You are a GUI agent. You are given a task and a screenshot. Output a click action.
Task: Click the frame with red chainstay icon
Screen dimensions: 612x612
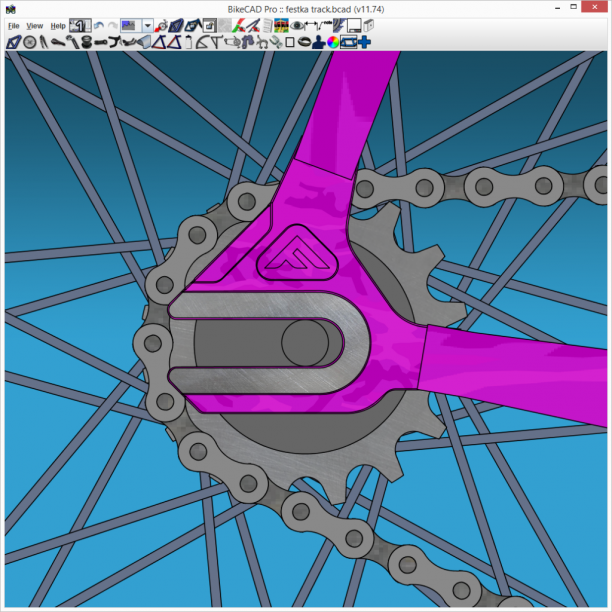tap(159, 42)
